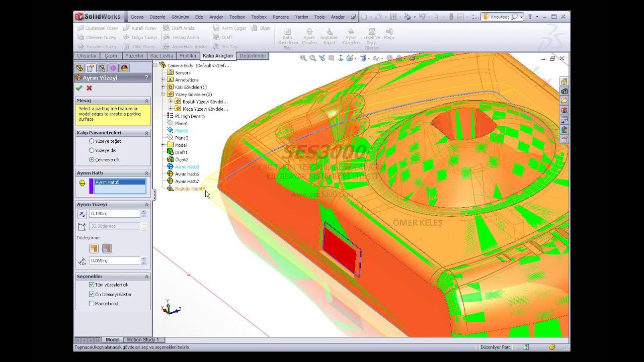Open SolidWorks Resources home icon in task pane

(564, 81)
